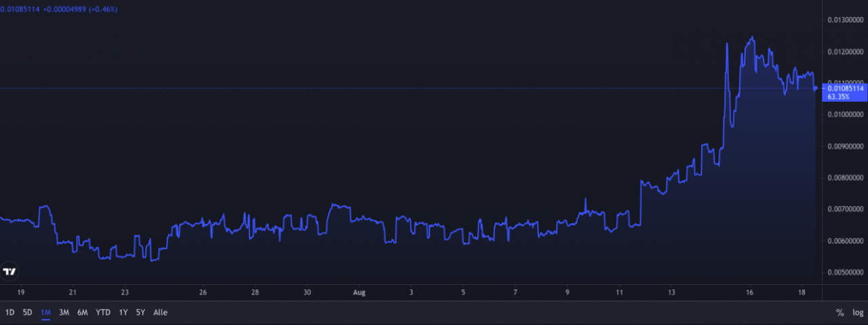Screen dimensions: 868x325
Task: Select the 1D time range
Action: click(9, 313)
